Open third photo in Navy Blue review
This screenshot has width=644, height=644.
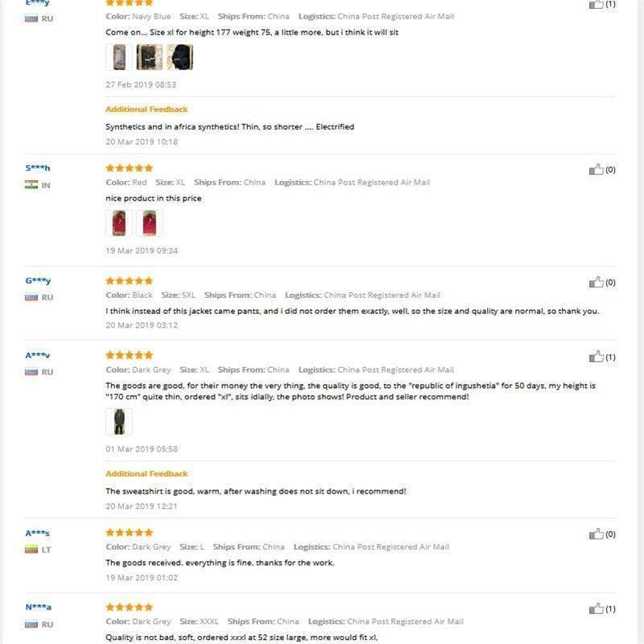(x=180, y=57)
